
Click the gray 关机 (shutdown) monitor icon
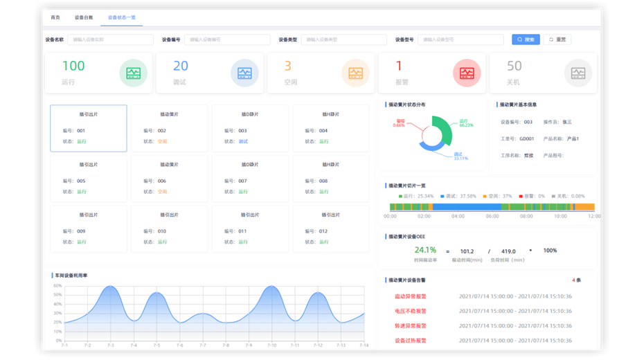pyautogui.click(x=578, y=73)
